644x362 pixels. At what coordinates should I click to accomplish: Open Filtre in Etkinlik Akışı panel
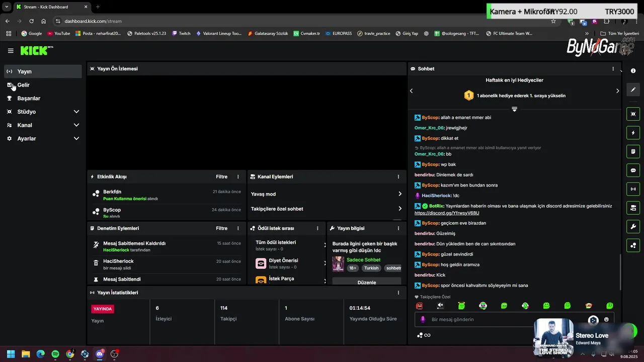point(221,177)
